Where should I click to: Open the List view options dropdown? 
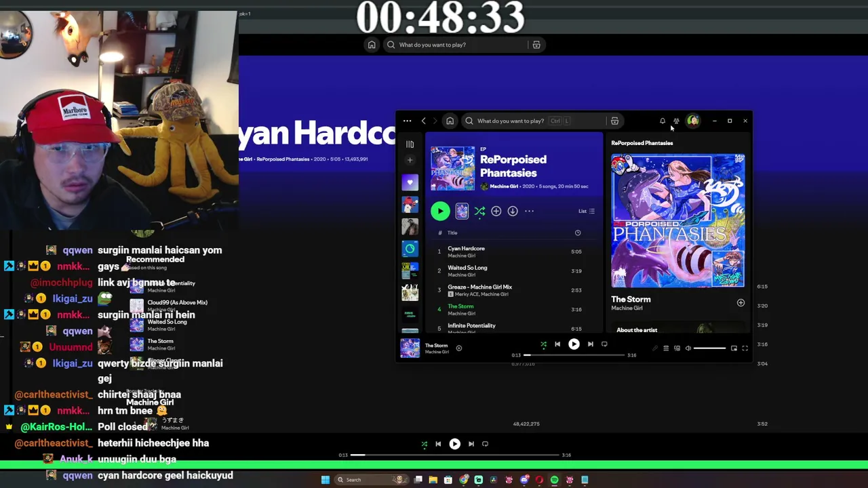click(587, 211)
